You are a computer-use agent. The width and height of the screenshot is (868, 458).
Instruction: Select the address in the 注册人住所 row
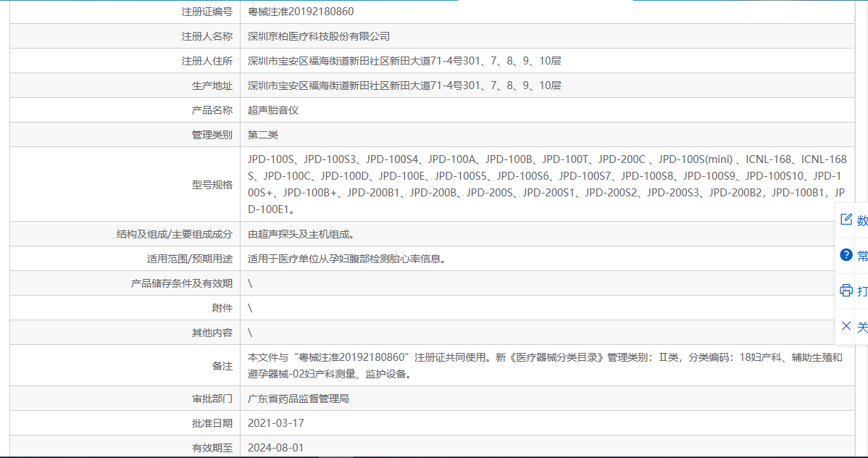pyautogui.click(x=405, y=61)
